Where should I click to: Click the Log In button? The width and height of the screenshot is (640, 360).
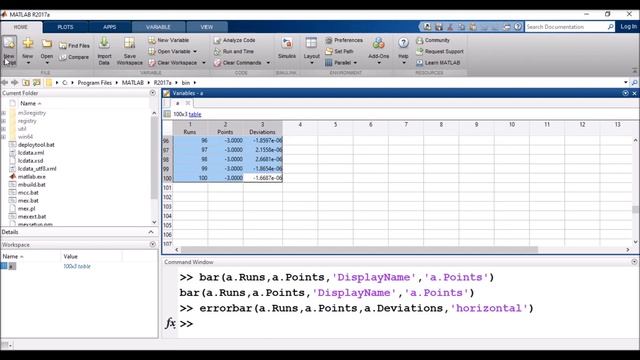629,27
